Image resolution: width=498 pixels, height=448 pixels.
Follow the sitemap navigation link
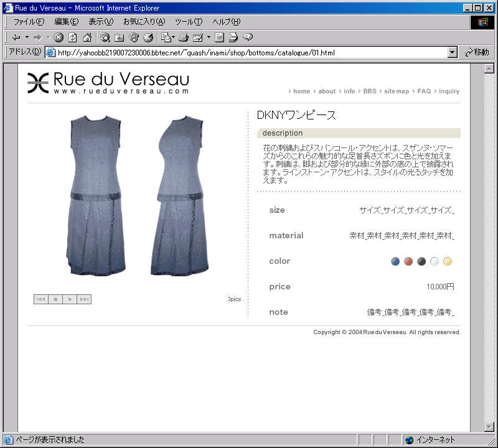tap(397, 91)
